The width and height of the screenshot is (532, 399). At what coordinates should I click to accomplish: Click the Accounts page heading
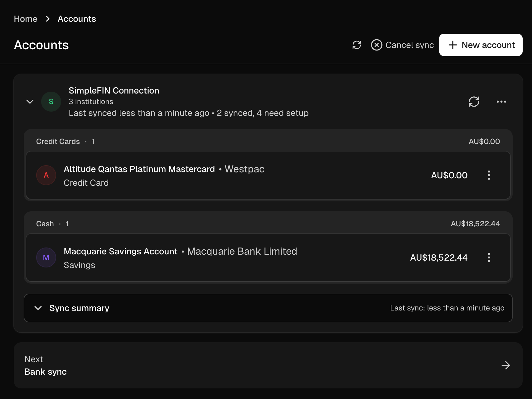[41, 45]
